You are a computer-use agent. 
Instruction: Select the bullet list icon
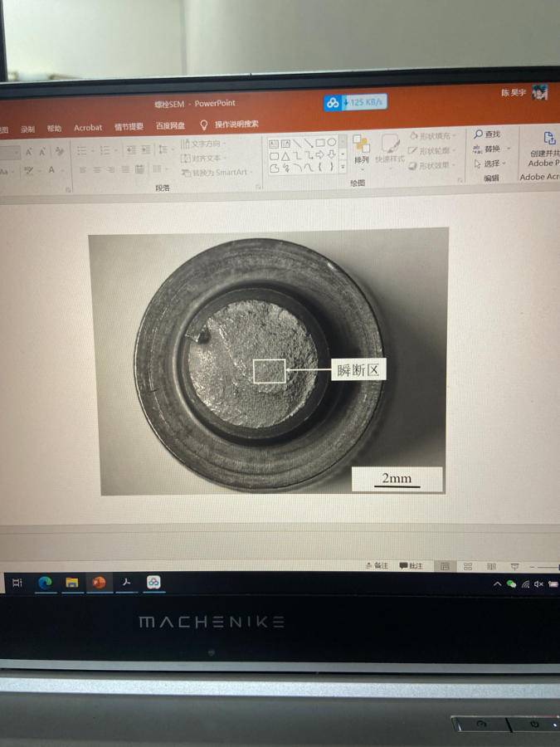(x=82, y=150)
